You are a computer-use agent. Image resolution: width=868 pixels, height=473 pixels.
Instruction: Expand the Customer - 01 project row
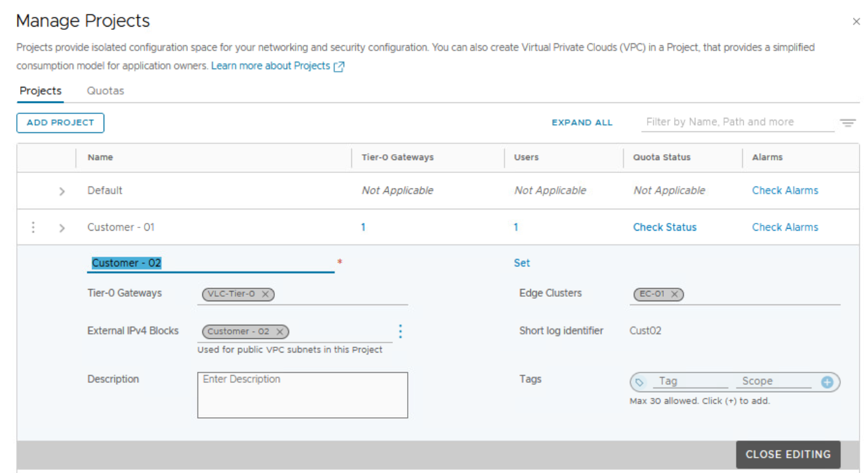pos(62,228)
